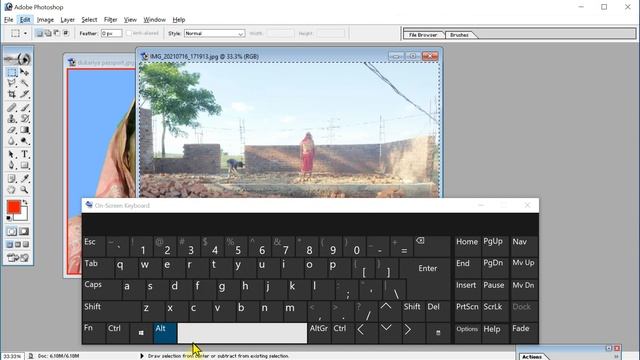This screenshot has width=640, height=360.
Task: Enable Subtract from Selection mode
Action: [57, 33]
